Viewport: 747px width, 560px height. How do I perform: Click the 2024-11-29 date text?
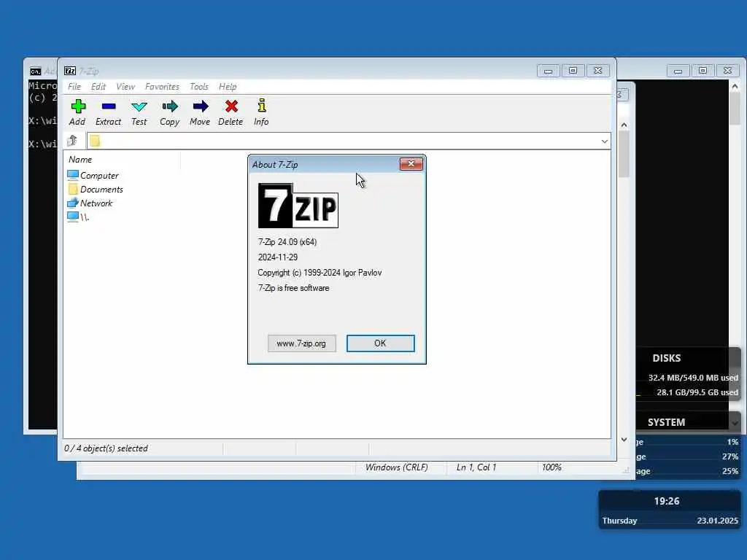(278, 257)
